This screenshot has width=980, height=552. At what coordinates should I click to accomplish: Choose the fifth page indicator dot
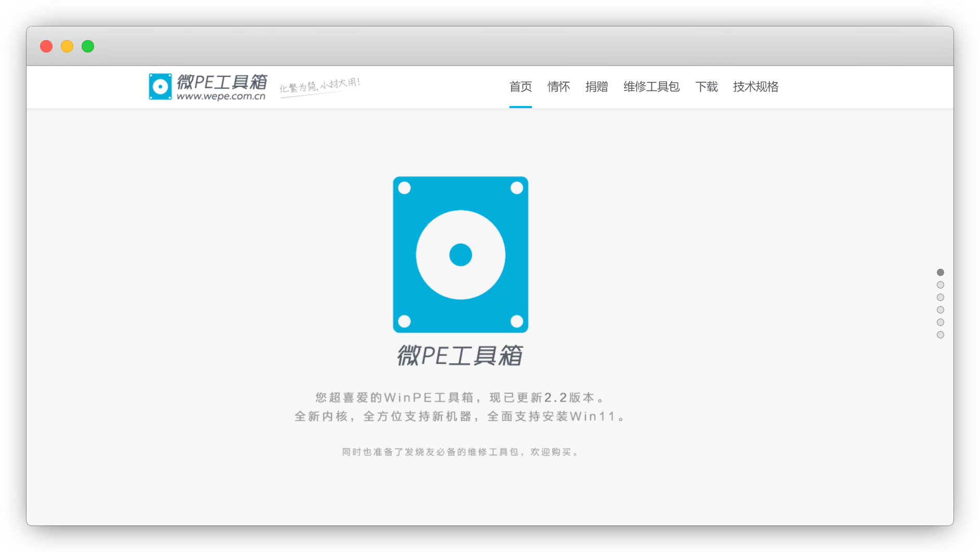click(940, 322)
